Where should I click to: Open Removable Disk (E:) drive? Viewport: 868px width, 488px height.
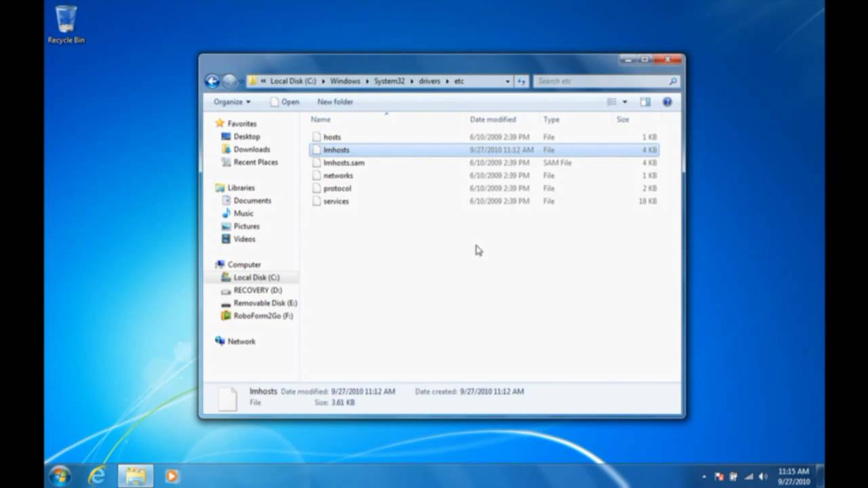265,303
